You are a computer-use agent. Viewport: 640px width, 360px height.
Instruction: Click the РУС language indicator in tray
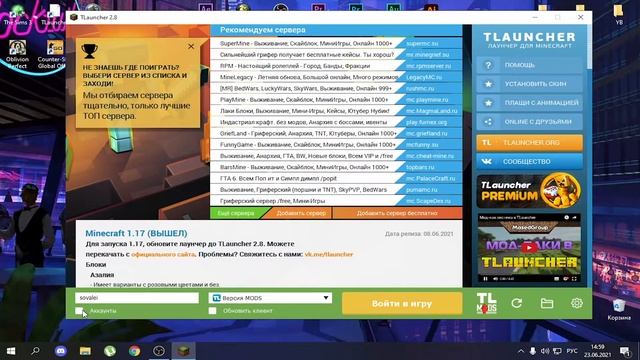click(572, 351)
